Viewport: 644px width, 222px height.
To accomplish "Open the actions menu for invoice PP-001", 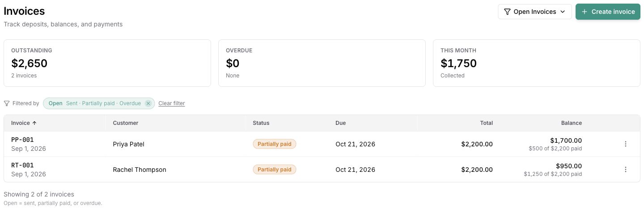I will [x=626, y=144].
